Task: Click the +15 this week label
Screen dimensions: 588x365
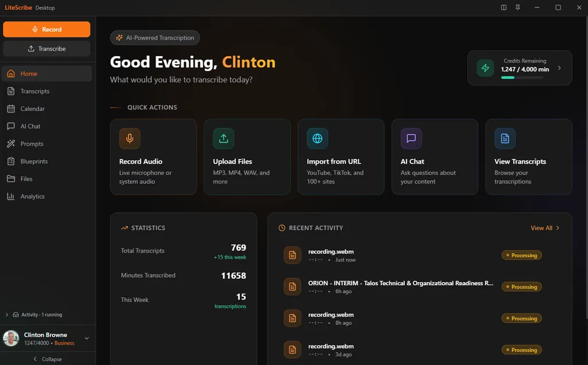Action: tap(230, 257)
